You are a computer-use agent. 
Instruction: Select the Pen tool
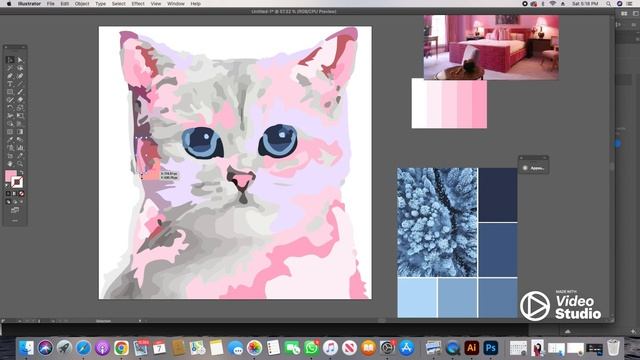tap(10, 76)
